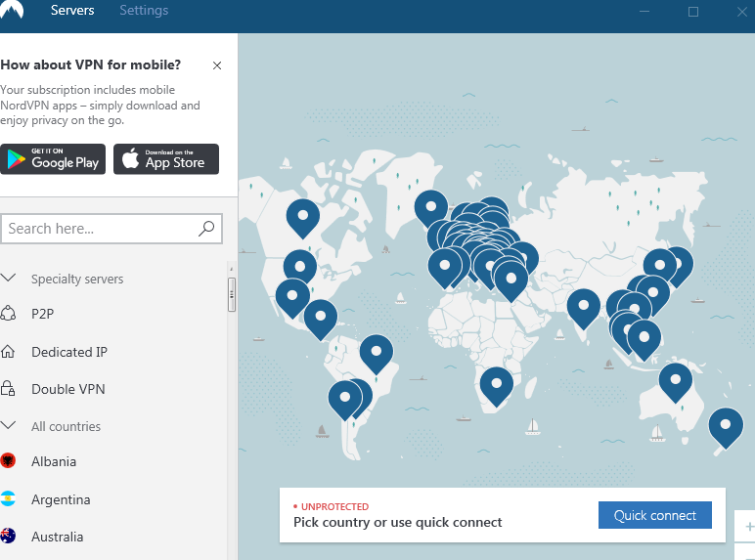Open the App Store download badge
The height and width of the screenshot is (560, 755).
click(x=166, y=159)
